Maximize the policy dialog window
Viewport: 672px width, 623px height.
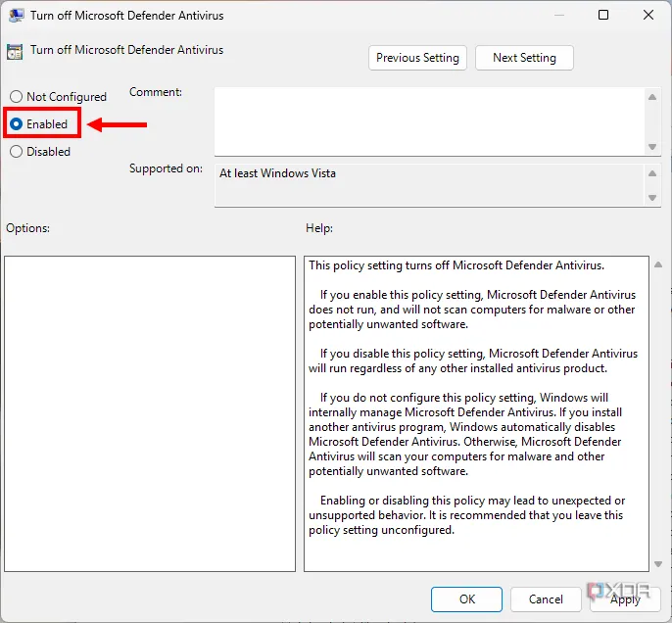click(x=603, y=15)
